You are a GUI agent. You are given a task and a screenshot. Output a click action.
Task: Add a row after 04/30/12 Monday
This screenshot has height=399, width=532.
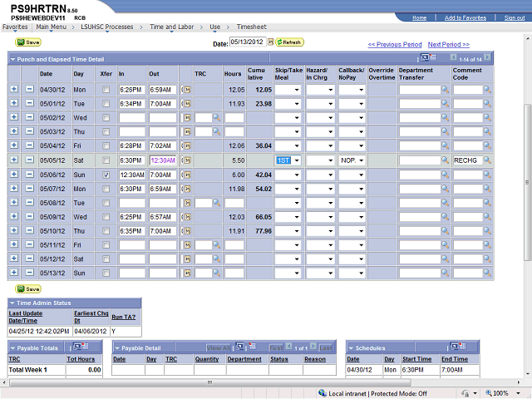14,89
